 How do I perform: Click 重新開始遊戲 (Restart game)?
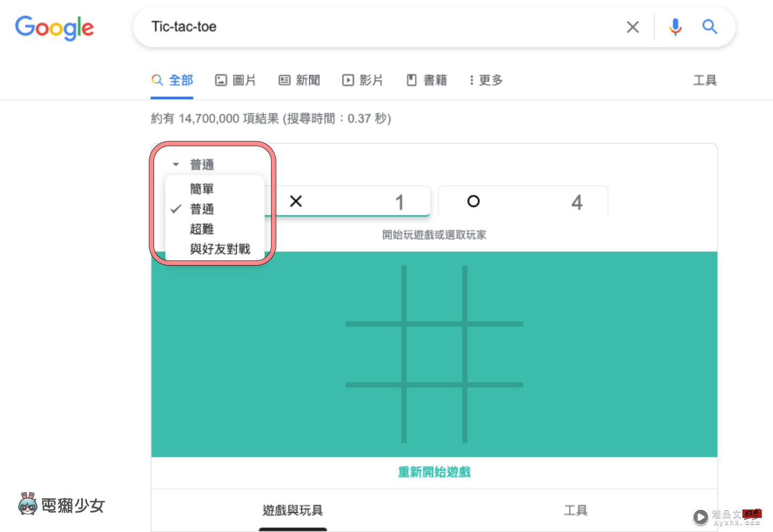pyautogui.click(x=434, y=472)
